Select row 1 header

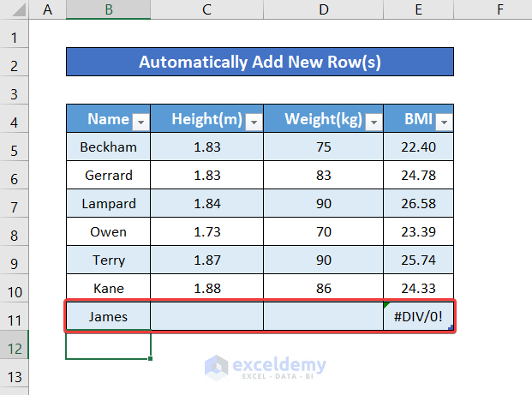click(15, 33)
